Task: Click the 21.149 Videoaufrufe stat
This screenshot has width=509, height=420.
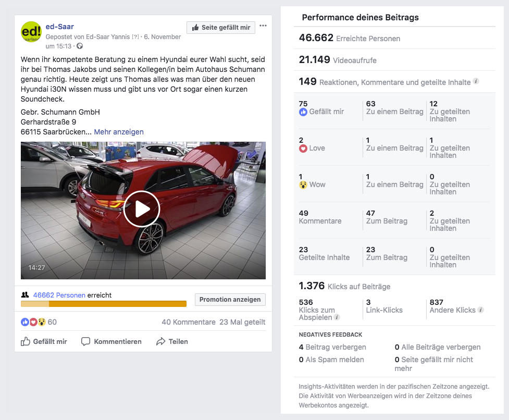Action: click(x=338, y=60)
